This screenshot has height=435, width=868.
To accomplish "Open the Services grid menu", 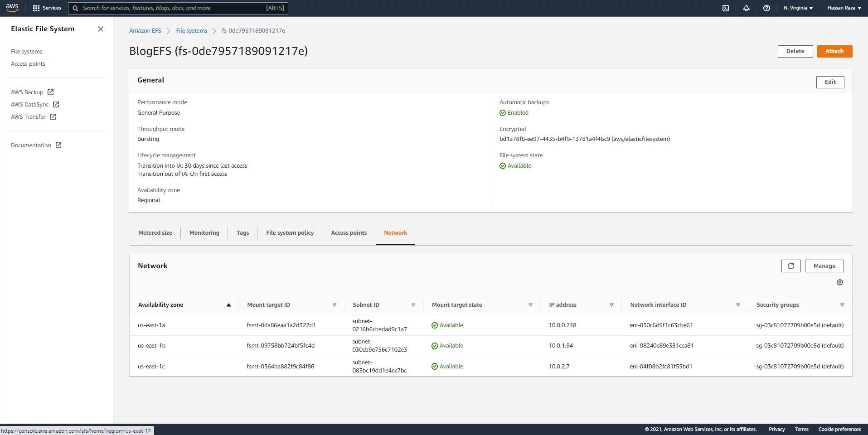I will [x=47, y=8].
